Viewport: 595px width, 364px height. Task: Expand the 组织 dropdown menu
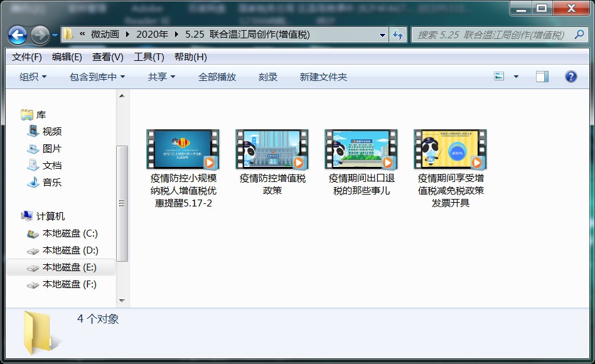[33, 77]
